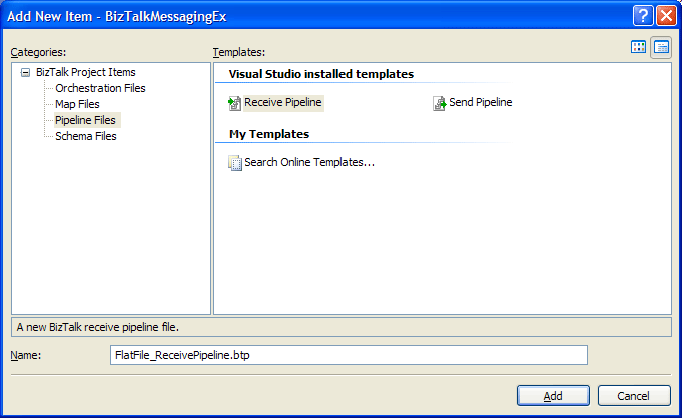This screenshot has width=682, height=418.
Task: Switch templates to small icons view
Action: click(x=661, y=47)
